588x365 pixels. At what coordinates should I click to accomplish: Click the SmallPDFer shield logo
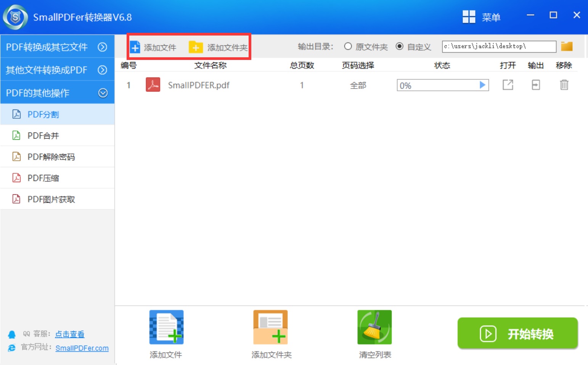(15, 17)
